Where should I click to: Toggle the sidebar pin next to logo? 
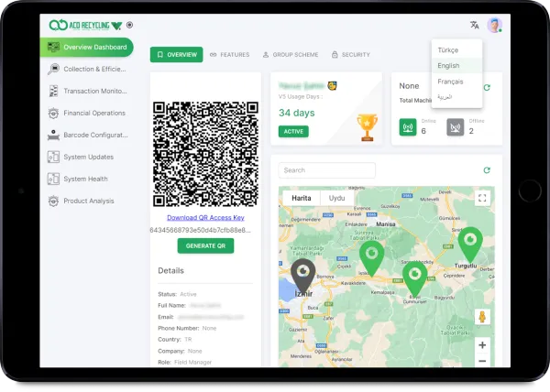point(129,25)
